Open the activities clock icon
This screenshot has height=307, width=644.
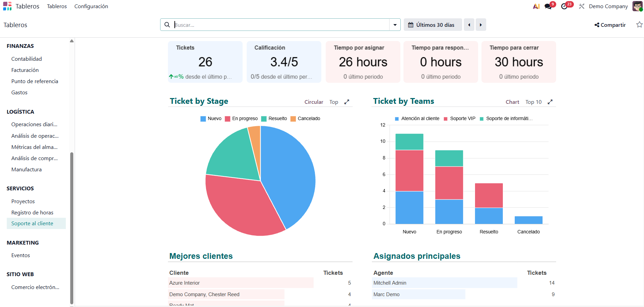[564, 6]
